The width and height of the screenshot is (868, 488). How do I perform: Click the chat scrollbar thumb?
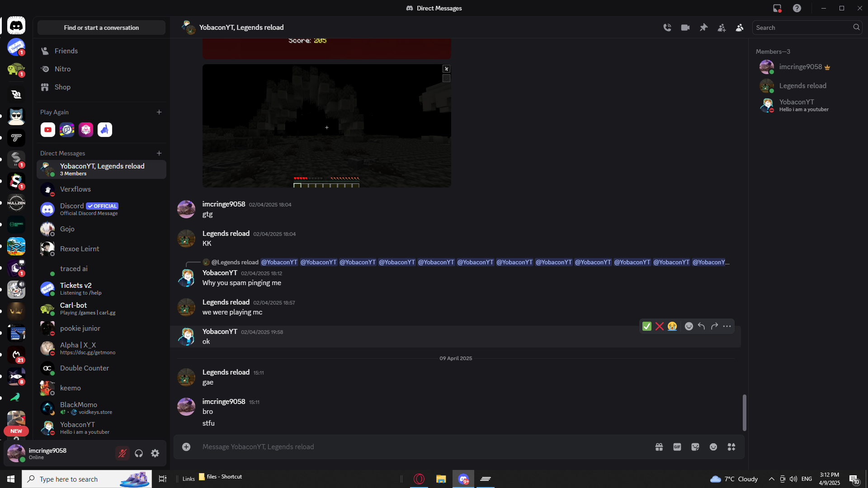(x=744, y=413)
